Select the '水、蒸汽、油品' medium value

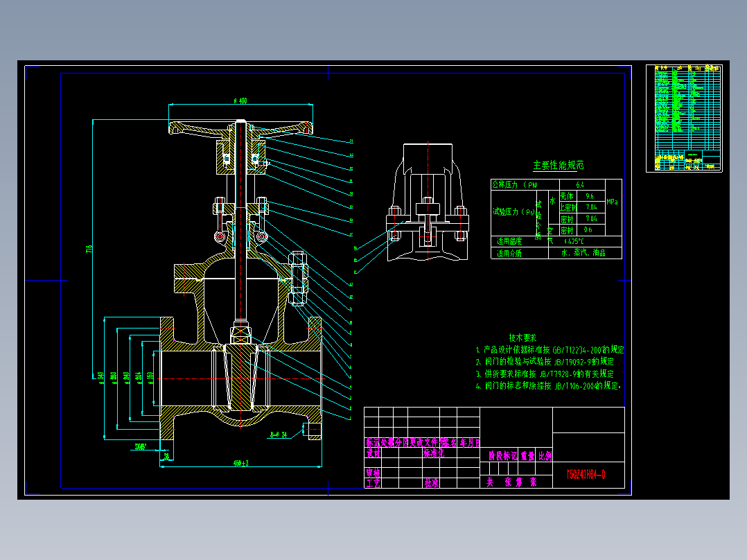(583, 253)
